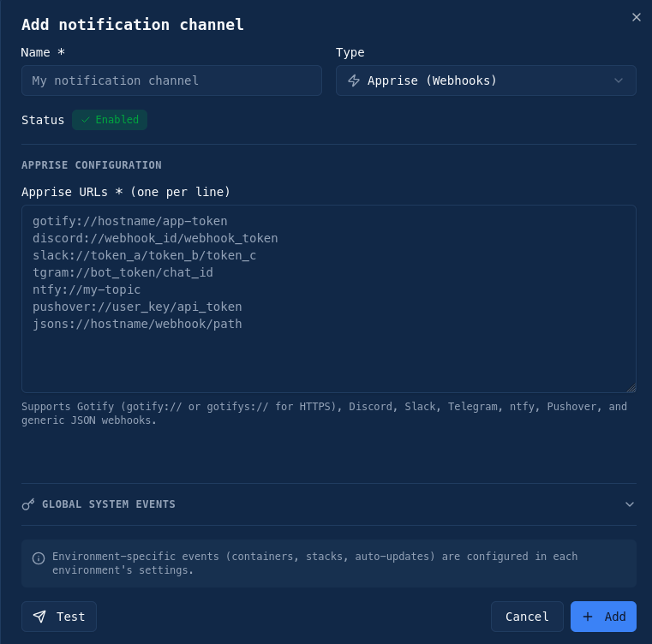Image resolution: width=652 pixels, height=644 pixels.
Task: Toggle the Enabled status badge
Action: pyautogui.click(x=110, y=120)
